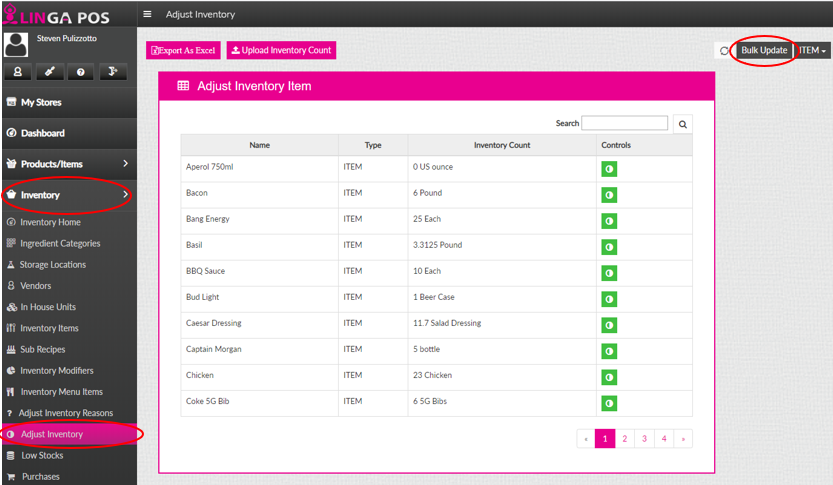Click the 'Steven Pulizzotto' user name
This screenshot has height=485, width=833.
(x=67, y=38)
